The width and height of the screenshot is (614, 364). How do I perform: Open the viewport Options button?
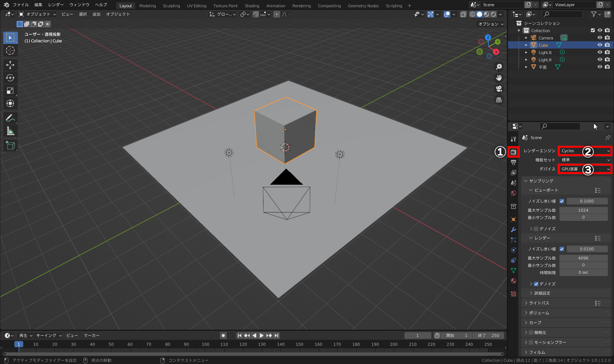491,24
